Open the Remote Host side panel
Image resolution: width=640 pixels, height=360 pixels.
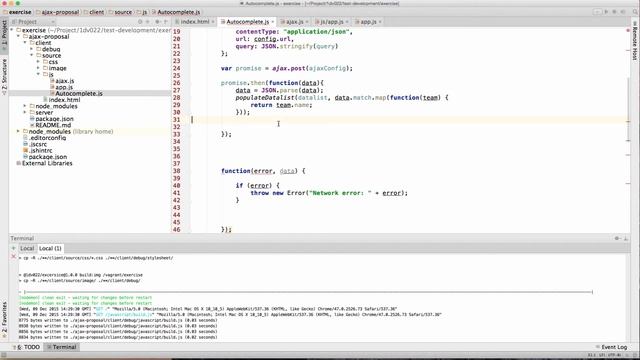pyautogui.click(x=635, y=40)
